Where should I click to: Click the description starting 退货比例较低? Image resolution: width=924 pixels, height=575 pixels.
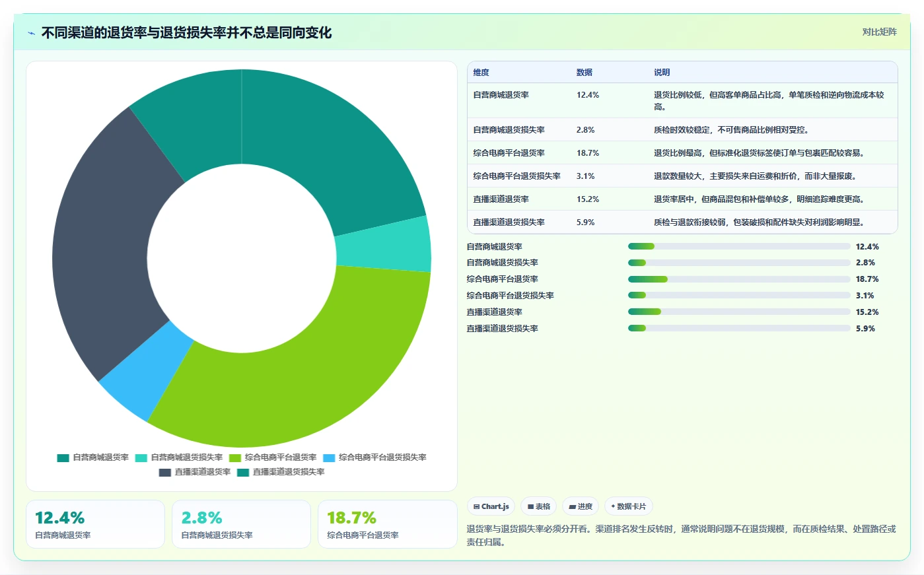tap(769, 101)
